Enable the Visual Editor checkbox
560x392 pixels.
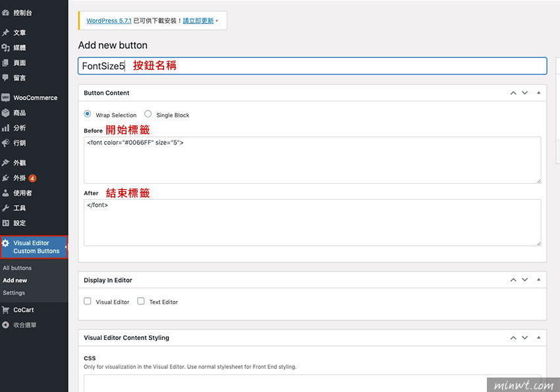[x=87, y=301]
